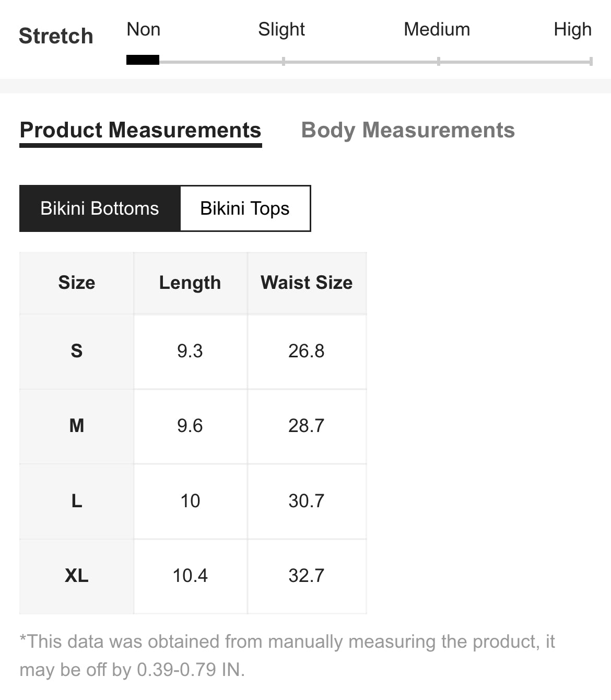Viewport: 611px width, 700px height.
Task: Select the S size row label
Action: pyautogui.click(x=77, y=351)
